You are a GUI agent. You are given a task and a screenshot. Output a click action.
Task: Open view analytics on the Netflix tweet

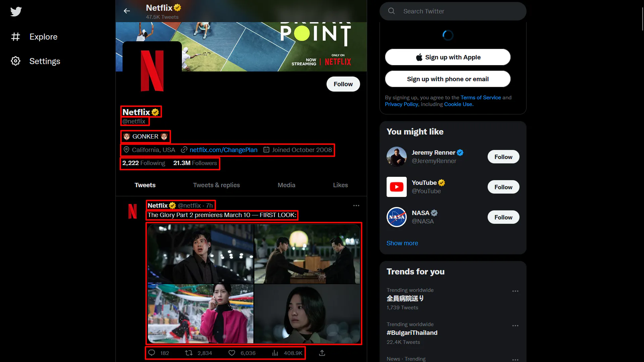point(275,353)
